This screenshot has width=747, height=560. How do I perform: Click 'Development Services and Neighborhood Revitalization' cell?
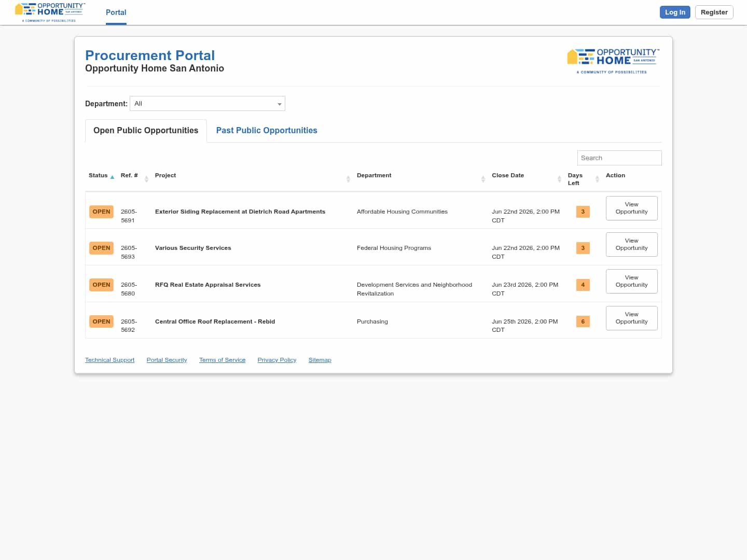coord(414,289)
